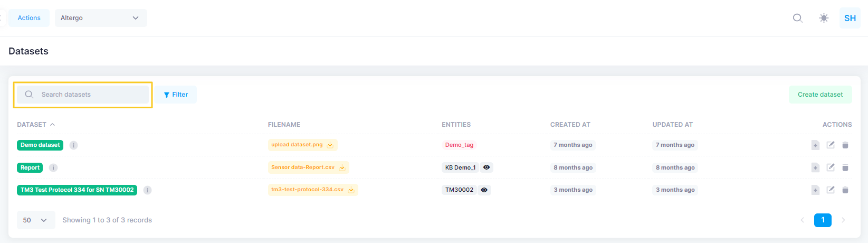Click the info icon beside Demo dataset
Viewport: 868px width, 243px height.
pyautogui.click(x=74, y=145)
